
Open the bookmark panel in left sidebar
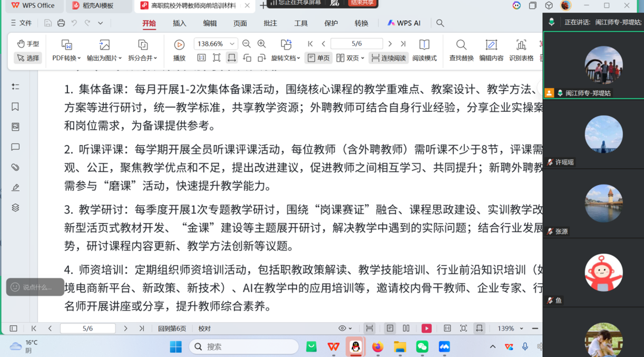pos(15,107)
